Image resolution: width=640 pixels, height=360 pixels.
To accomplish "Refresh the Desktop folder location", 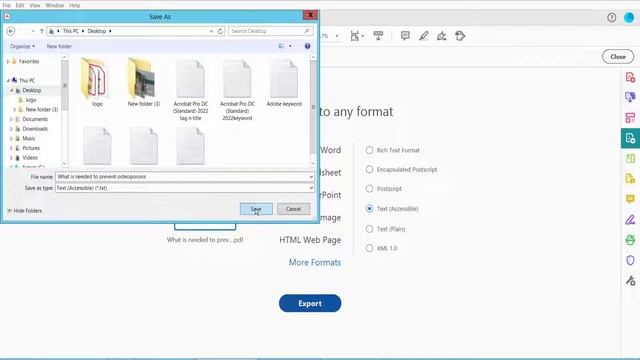I will [220, 31].
